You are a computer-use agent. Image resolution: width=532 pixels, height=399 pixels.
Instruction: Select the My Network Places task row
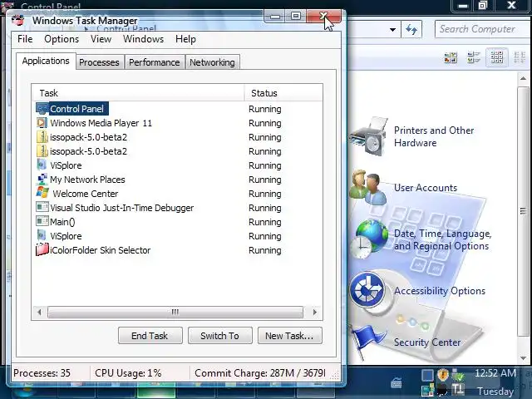177,180
